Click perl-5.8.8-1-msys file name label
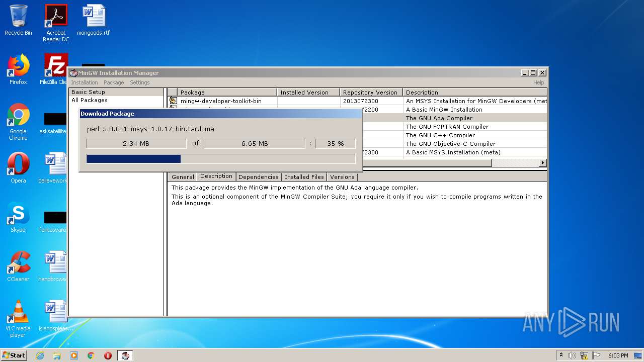The height and width of the screenshot is (362, 644). coord(150,129)
